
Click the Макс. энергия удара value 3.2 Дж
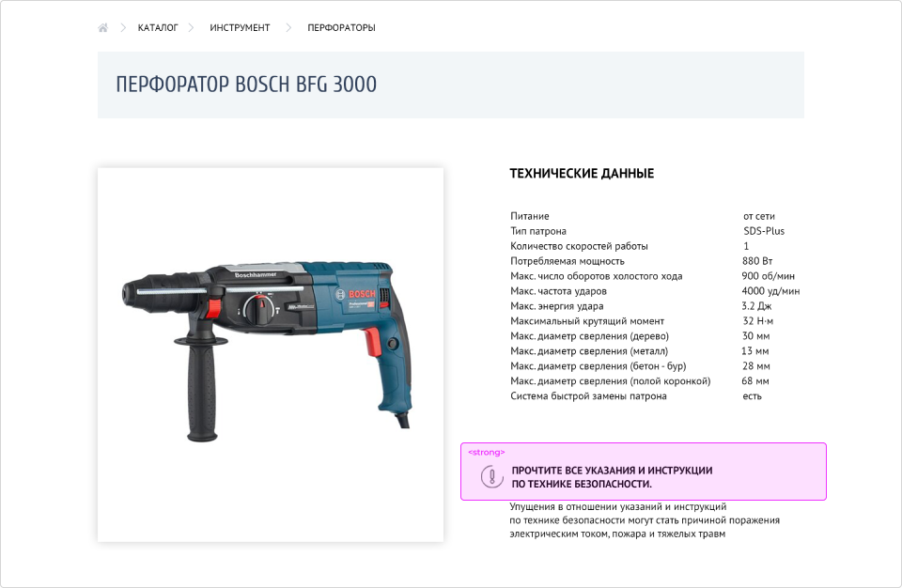756,306
